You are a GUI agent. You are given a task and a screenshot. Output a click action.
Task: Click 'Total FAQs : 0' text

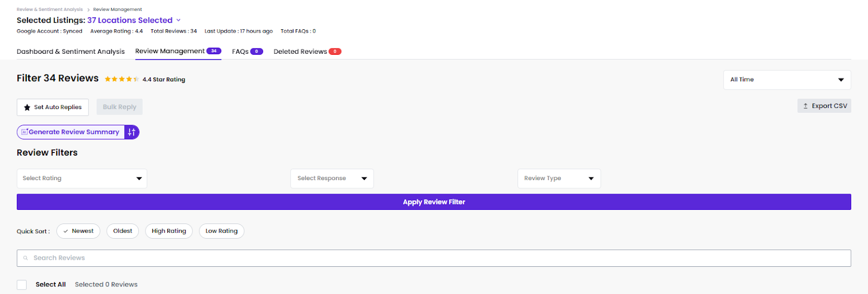[x=298, y=31]
